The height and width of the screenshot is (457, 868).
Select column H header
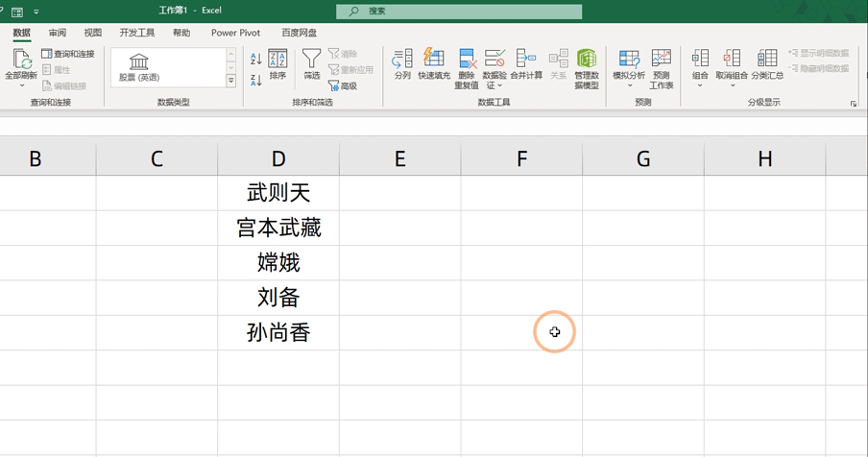[x=765, y=159]
